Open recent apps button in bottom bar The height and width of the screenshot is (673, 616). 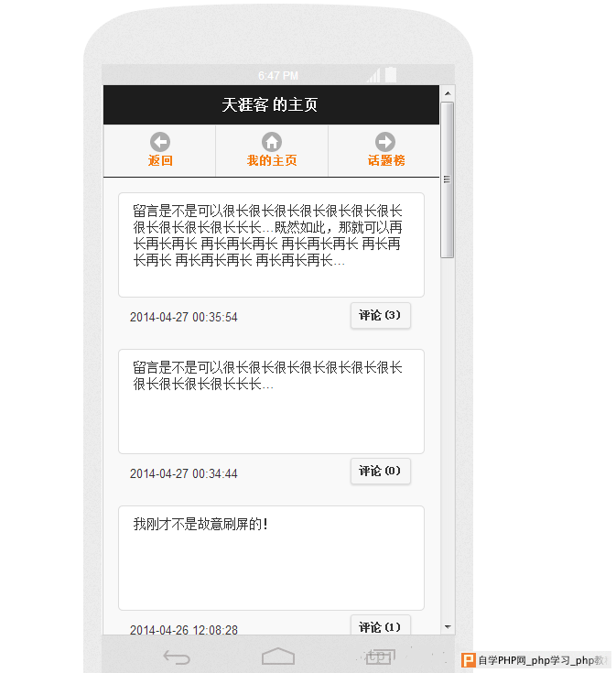pos(380,657)
